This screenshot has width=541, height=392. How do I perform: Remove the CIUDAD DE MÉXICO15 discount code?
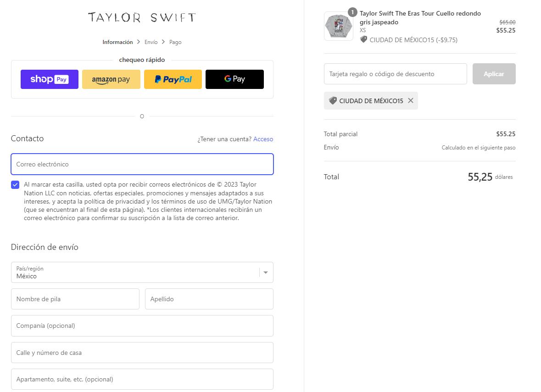tap(411, 100)
